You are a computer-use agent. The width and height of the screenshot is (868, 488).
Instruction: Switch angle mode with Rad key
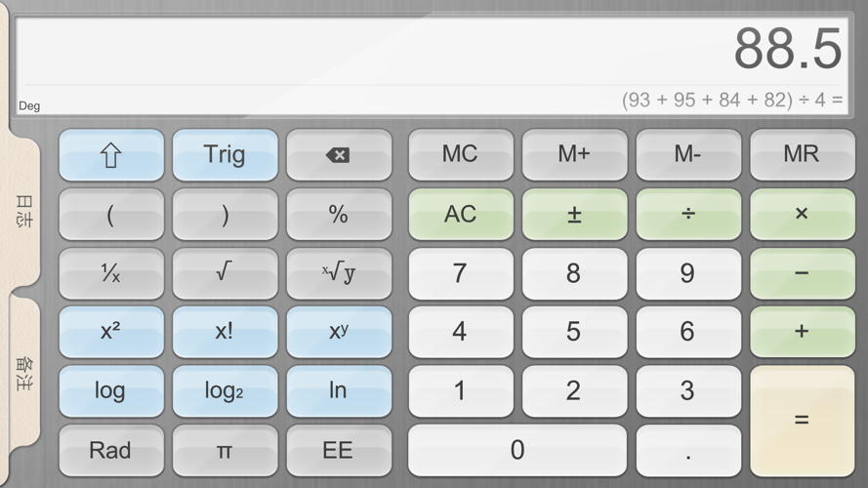coord(110,450)
